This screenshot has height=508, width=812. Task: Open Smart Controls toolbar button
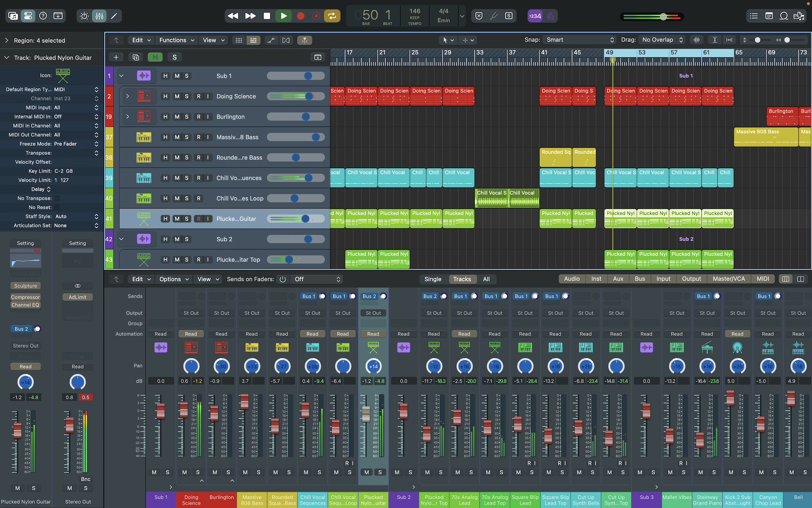point(84,16)
